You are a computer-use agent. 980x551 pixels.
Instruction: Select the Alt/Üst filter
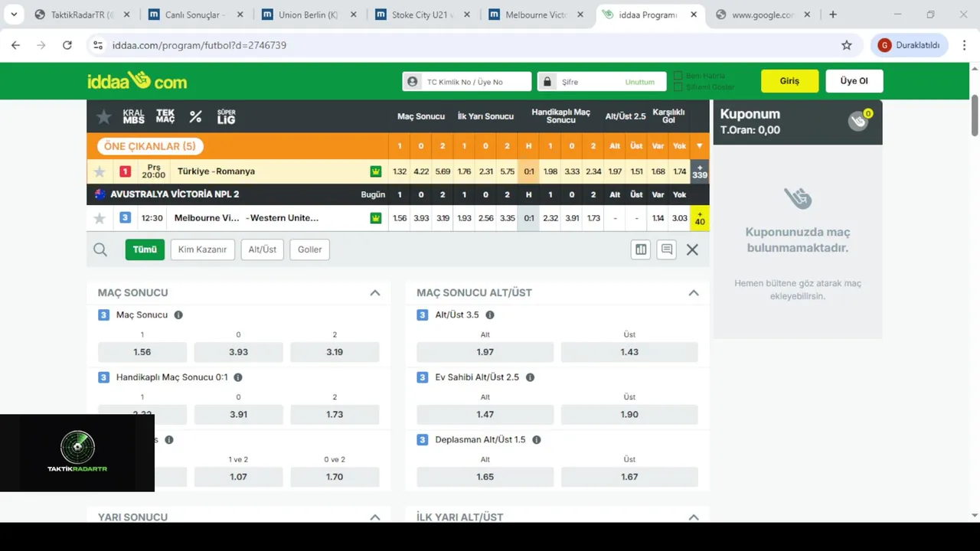click(x=263, y=249)
